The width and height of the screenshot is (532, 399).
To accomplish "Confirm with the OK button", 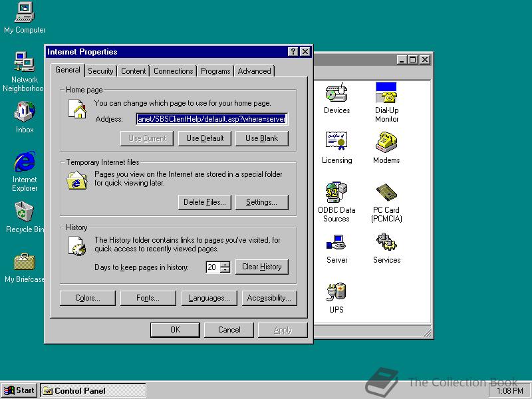I will point(175,330).
